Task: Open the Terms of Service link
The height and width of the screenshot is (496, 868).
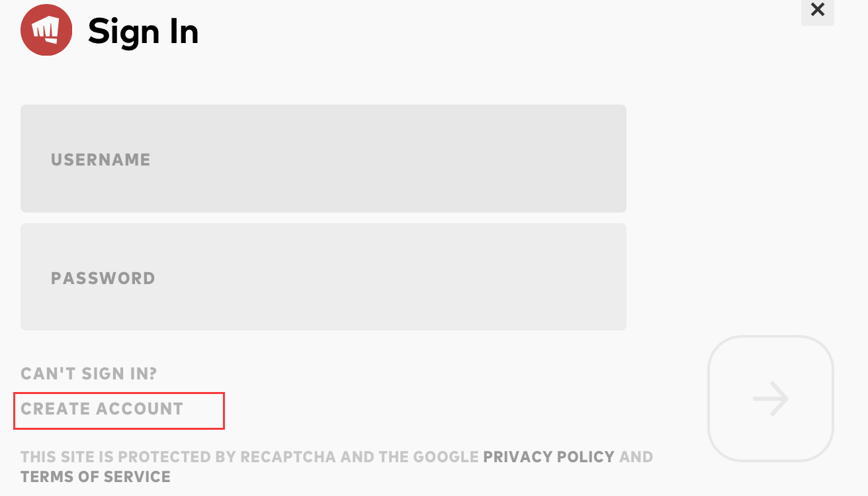Action: pyautogui.click(x=95, y=477)
